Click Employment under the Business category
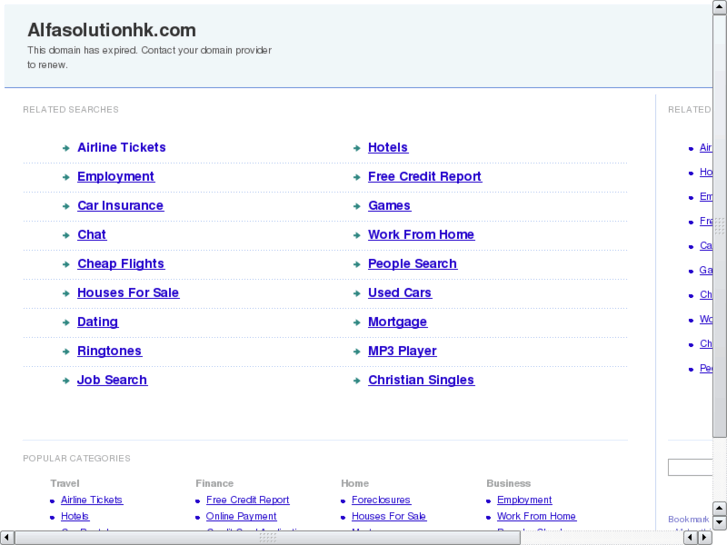Image resolution: width=727 pixels, height=545 pixels. 524,500
